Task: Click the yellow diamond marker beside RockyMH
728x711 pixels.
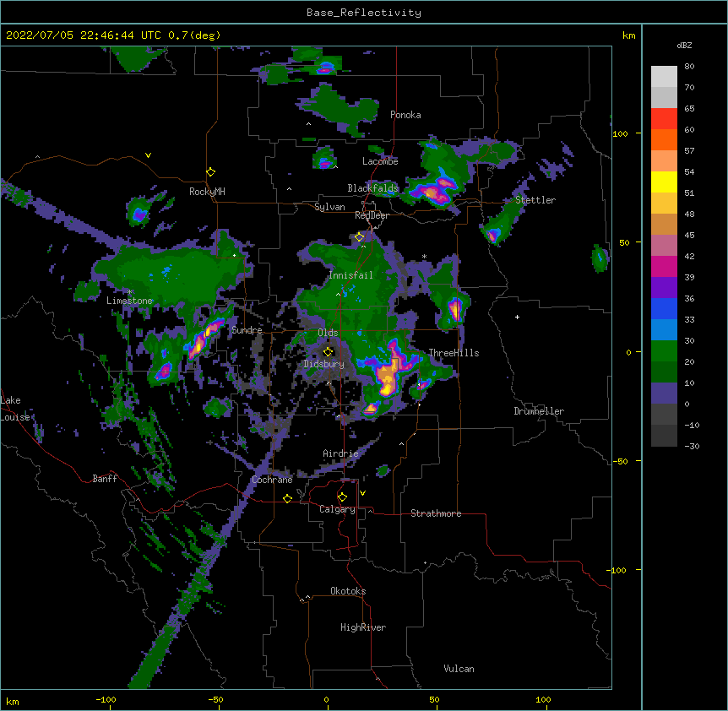Action: 211,172
